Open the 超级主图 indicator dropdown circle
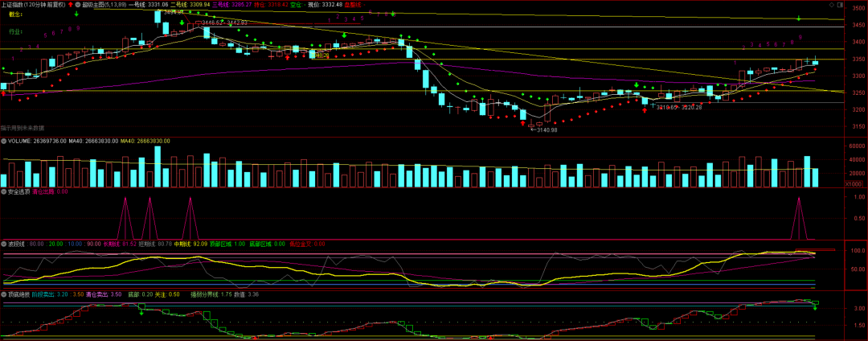 (78, 5)
